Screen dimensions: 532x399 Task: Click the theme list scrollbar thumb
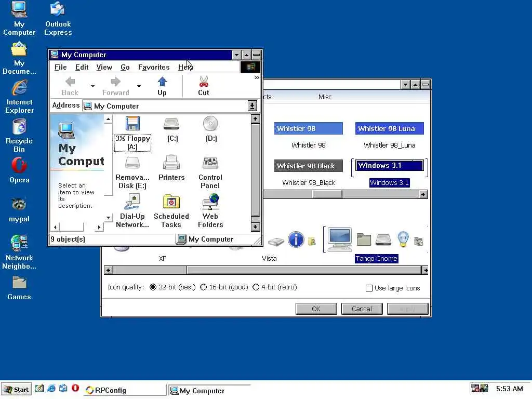(327, 194)
